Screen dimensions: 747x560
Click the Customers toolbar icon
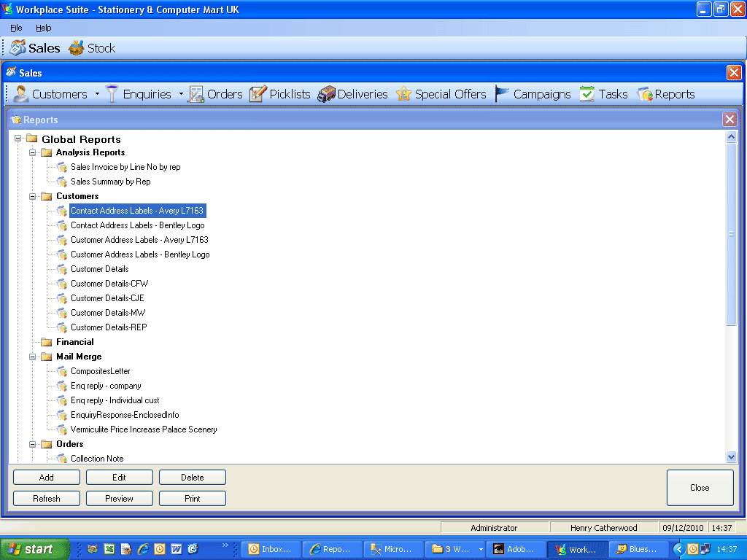coord(20,94)
